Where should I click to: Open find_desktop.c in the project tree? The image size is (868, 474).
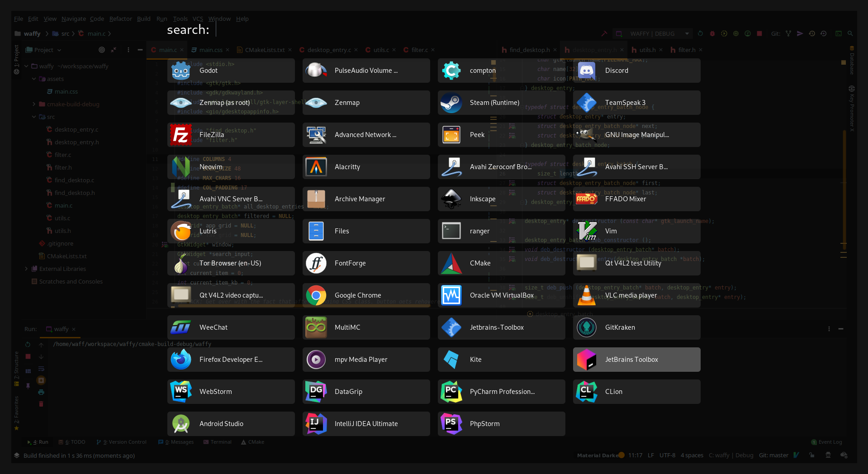click(74, 180)
